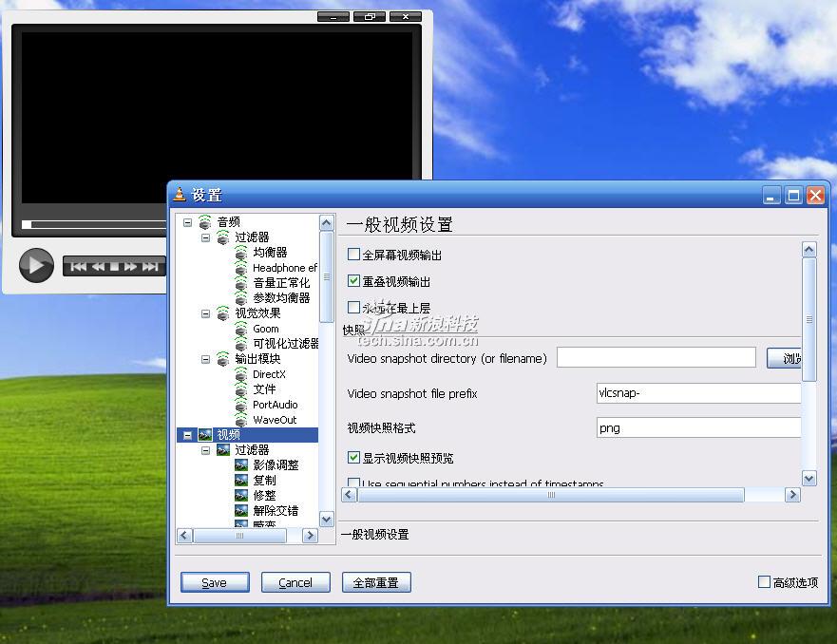
Task: Enable 高级选项 checkbox
Action: click(764, 581)
